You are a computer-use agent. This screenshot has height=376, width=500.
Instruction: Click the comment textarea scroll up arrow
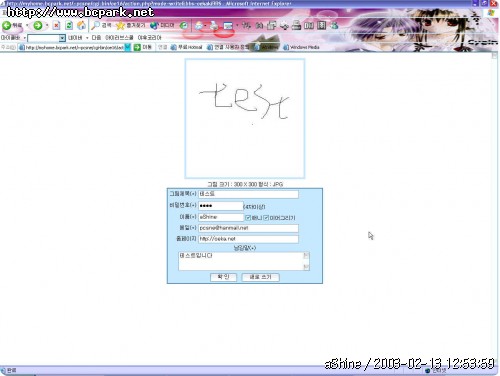pos(306,255)
